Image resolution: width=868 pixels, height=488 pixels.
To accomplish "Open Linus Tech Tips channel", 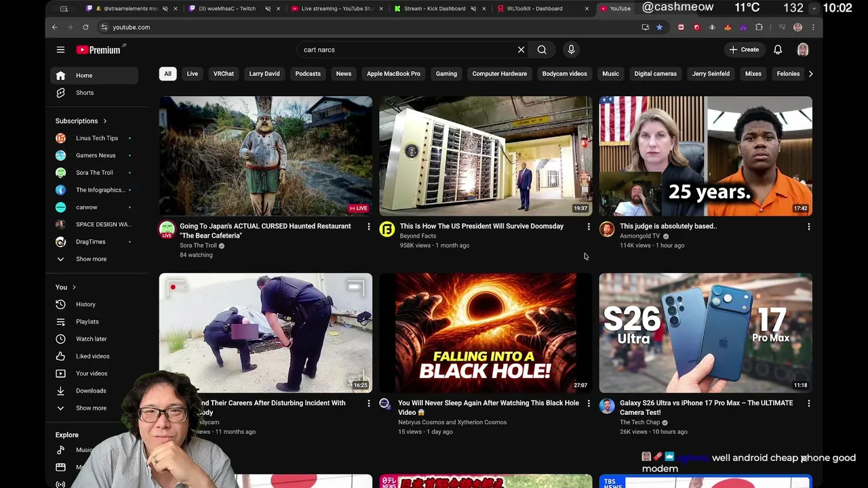I will (94, 138).
